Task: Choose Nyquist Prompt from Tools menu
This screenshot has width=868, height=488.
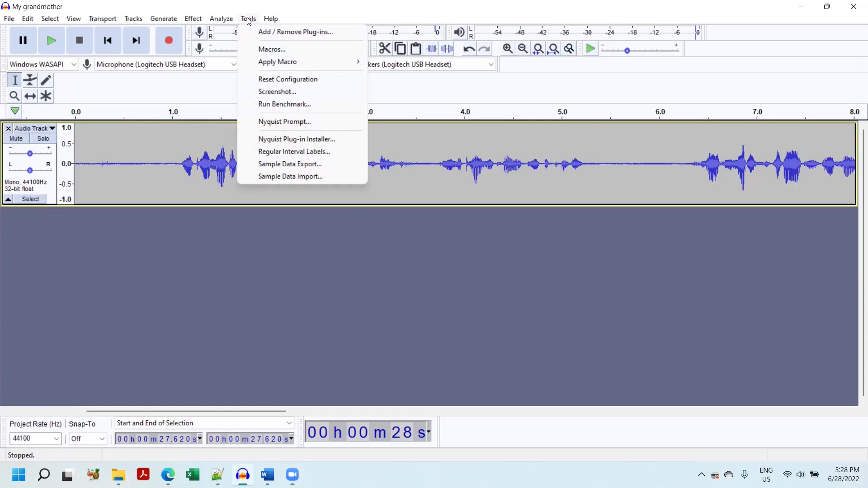Action: click(x=284, y=122)
